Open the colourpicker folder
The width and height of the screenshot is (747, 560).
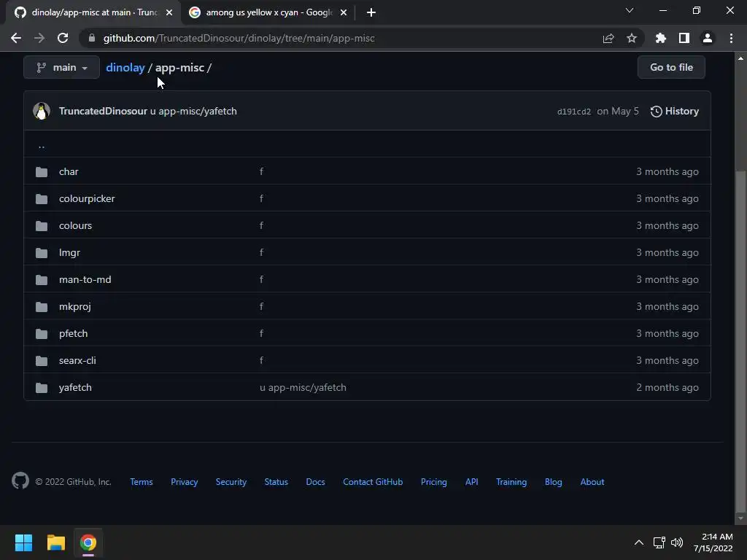tap(88, 198)
